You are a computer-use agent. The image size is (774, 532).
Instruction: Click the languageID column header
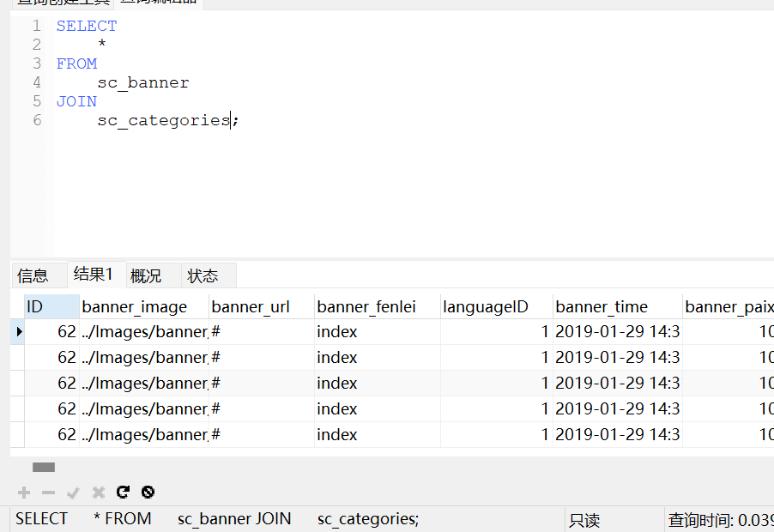(485, 307)
